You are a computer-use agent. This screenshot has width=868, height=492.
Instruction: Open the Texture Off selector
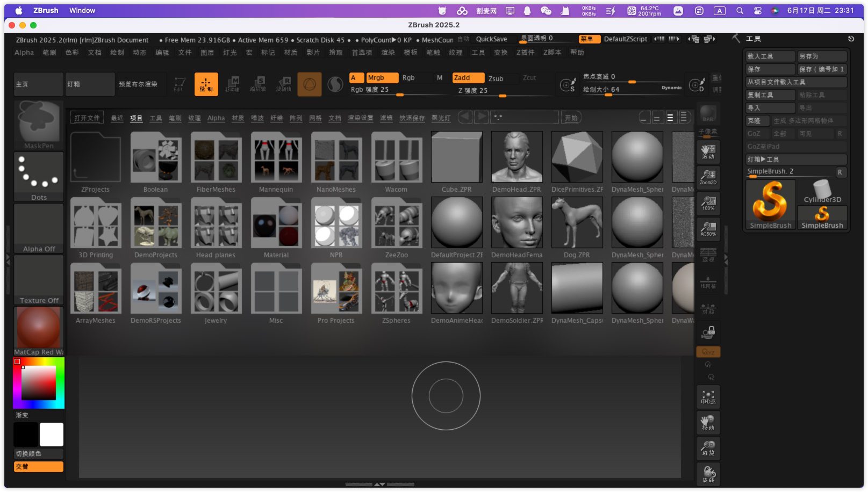pyautogui.click(x=39, y=279)
